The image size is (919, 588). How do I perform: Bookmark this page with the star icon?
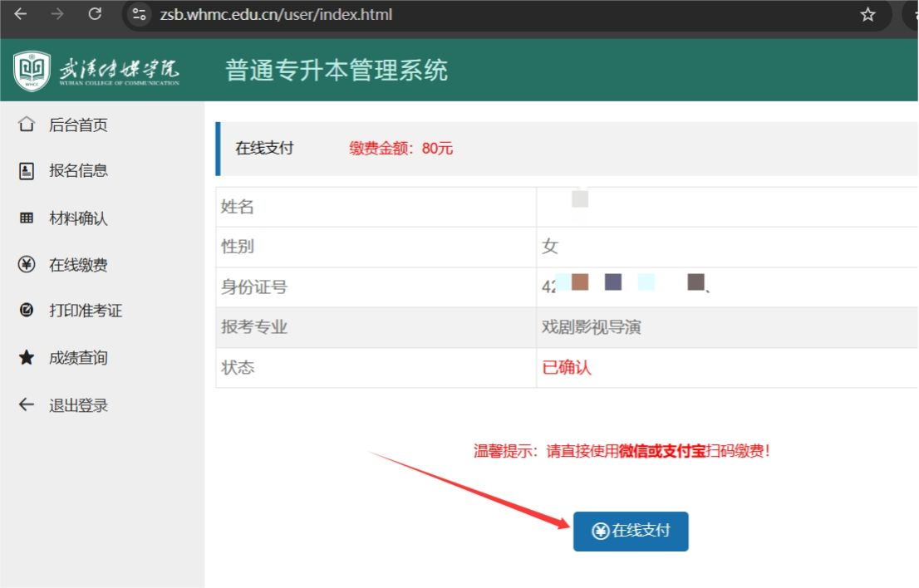pyautogui.click(x=867, y=14)
